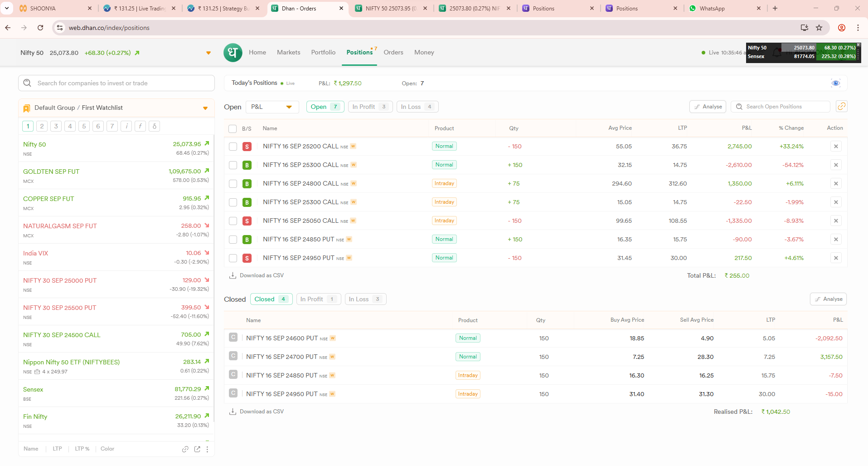Click the Analyse button for open positions
The height and width of the screenshot is (466, 868).
708,107
